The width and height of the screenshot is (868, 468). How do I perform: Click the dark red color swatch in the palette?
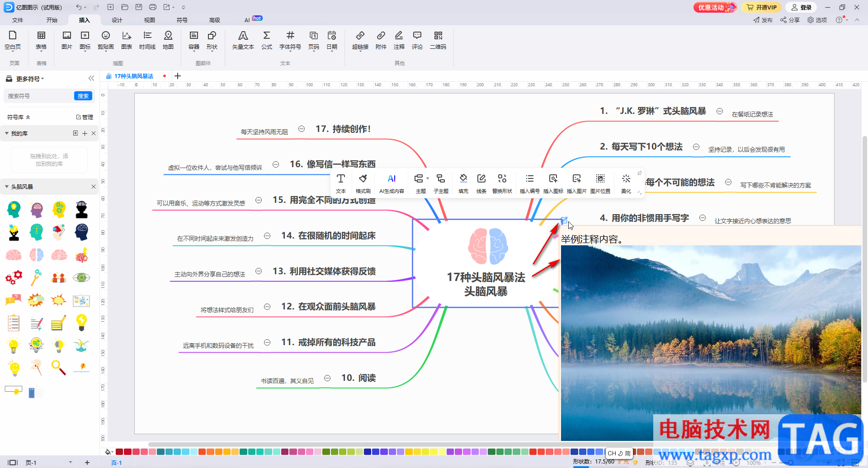pyautogui.click(x=119, y=452)
